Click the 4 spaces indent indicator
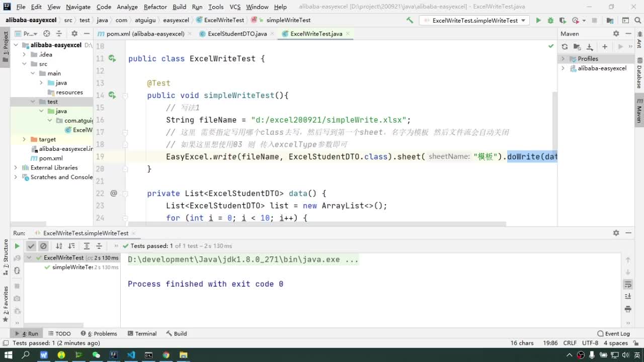This screenshot has width=644, height=362. point(615,343)
